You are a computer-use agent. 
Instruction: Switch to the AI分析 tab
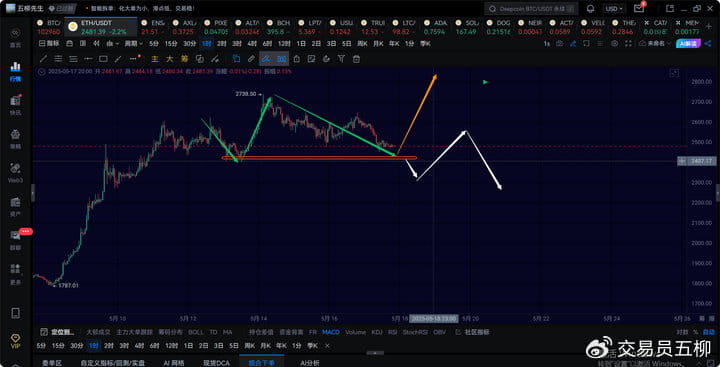click(309, 363)
